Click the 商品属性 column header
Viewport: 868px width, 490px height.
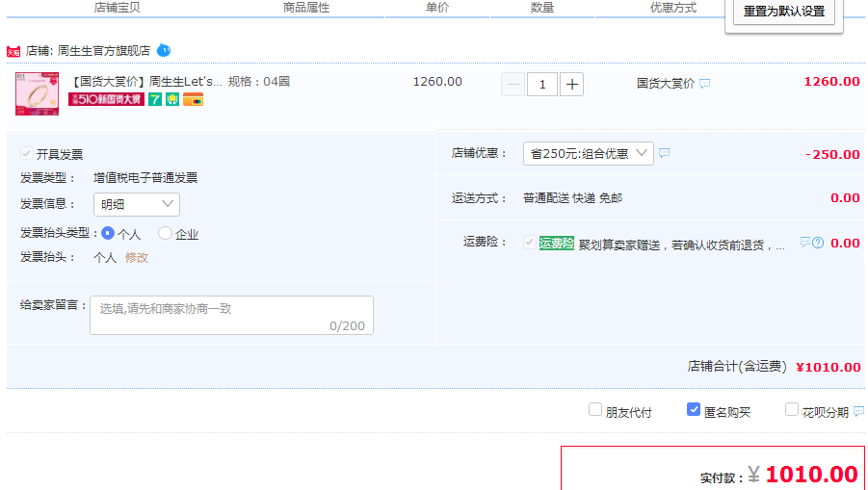coord(306,8)
